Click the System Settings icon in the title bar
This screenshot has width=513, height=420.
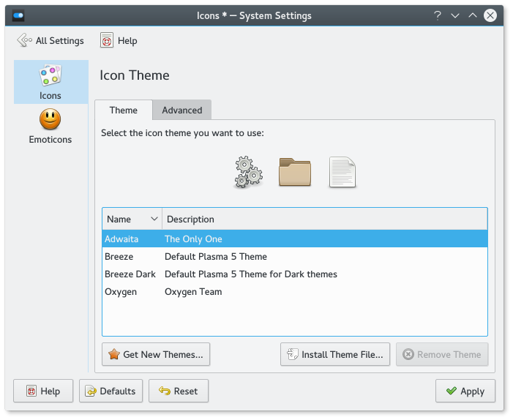point(18,15)
